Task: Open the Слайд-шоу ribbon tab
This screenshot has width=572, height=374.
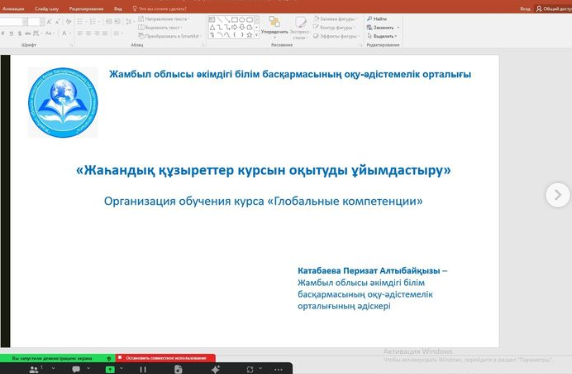Action: [x=47, y=9]
